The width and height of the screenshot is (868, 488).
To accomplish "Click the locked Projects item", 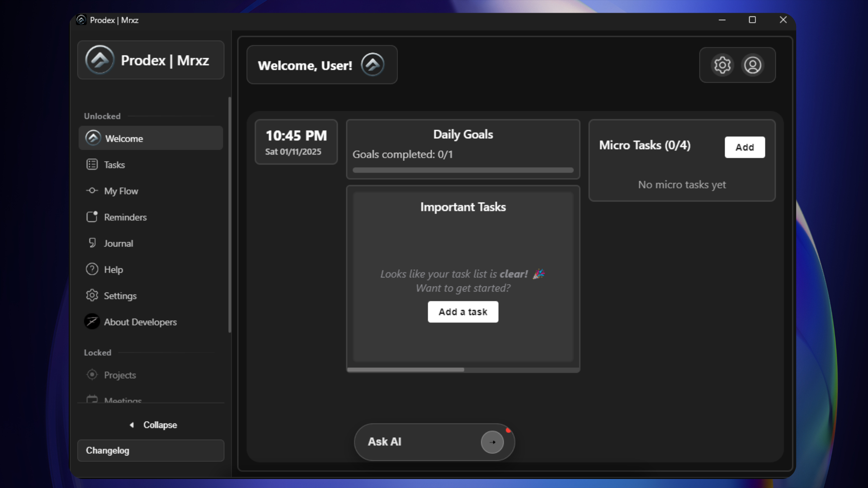I will [120, 375].
